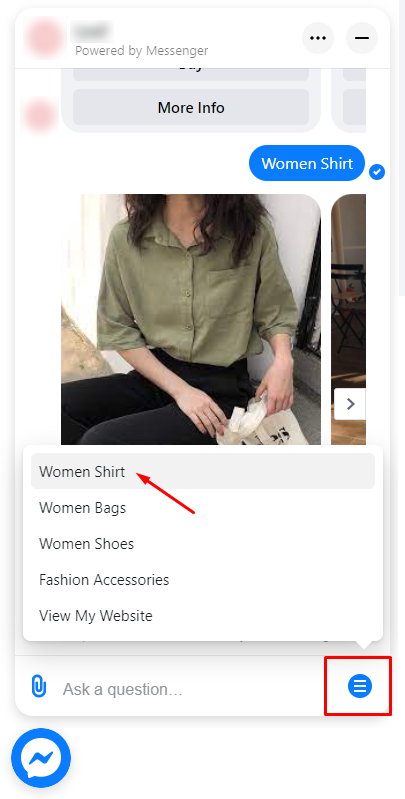Click the paperclip attachment icon
The image size is (405, 799).
click(x=39, y=686)
